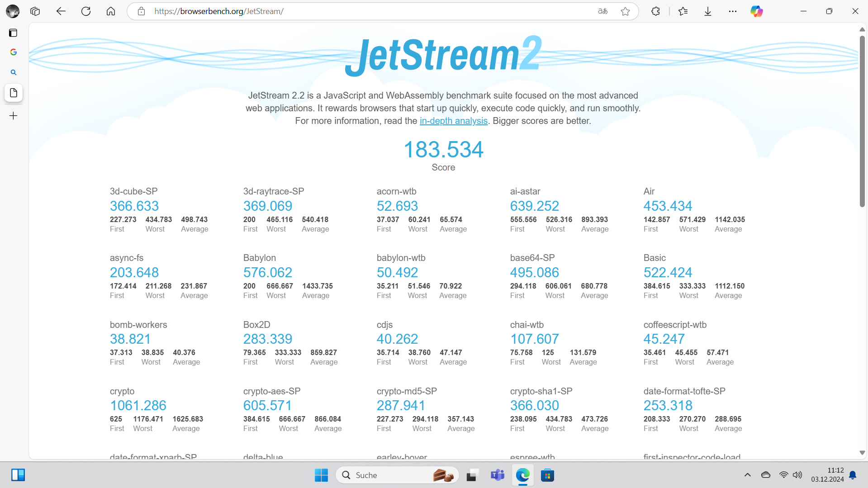Image resolution: width=868 pixels, height=488 pixels.
Task: Click the Babylon average value 1433.735
Action: 318,286
